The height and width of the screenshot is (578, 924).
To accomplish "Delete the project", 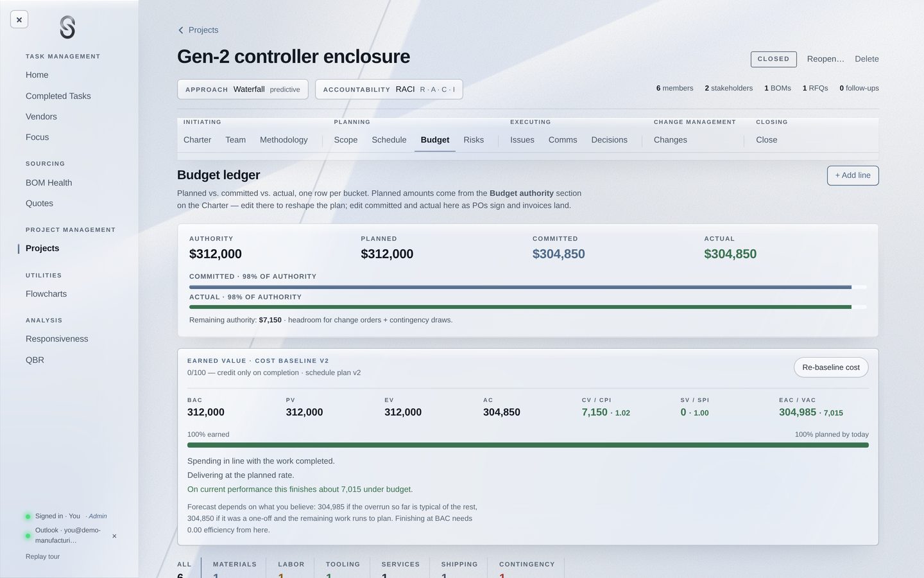I will point(867,59).
